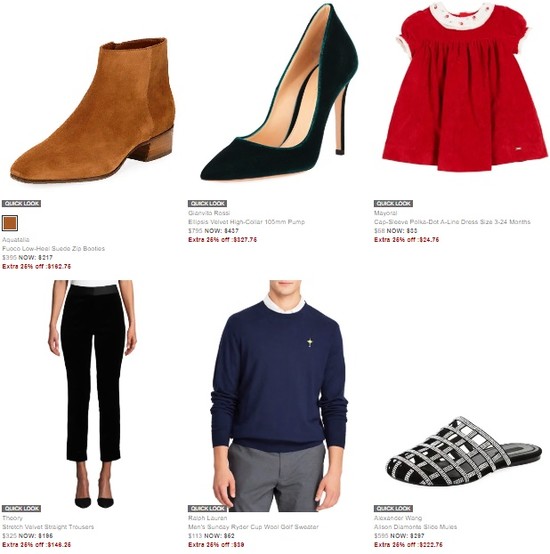Open Quick Look for Alexander Wang mules

[x=394, y=508]
